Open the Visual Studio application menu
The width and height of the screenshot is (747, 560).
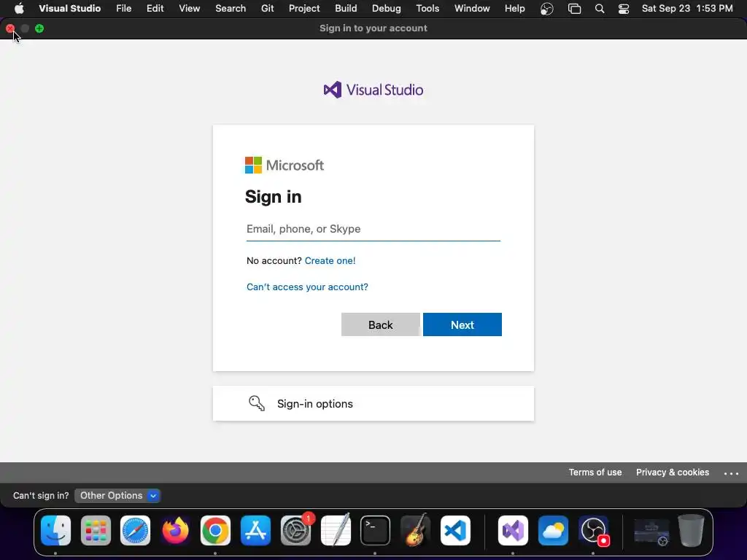pos(69,8)
